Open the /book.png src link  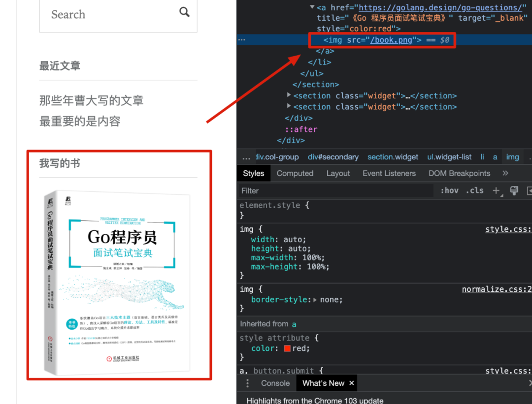[x=391, y=40]
